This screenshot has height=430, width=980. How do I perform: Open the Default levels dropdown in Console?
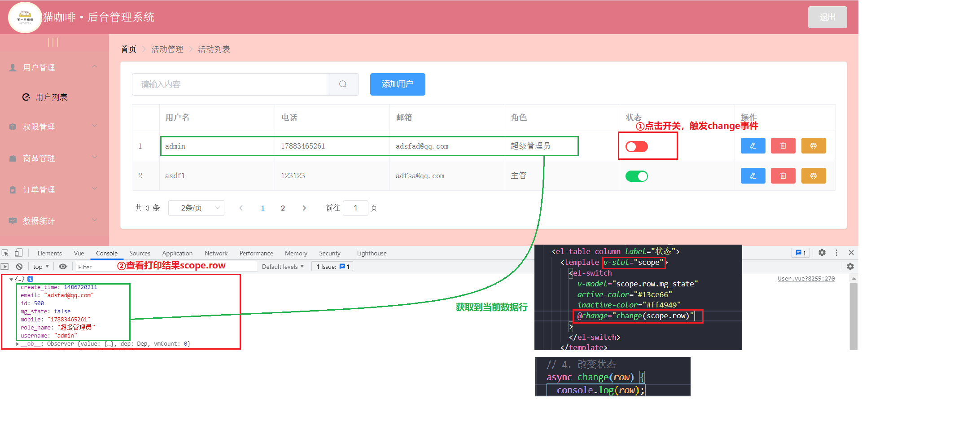[283, 266]
